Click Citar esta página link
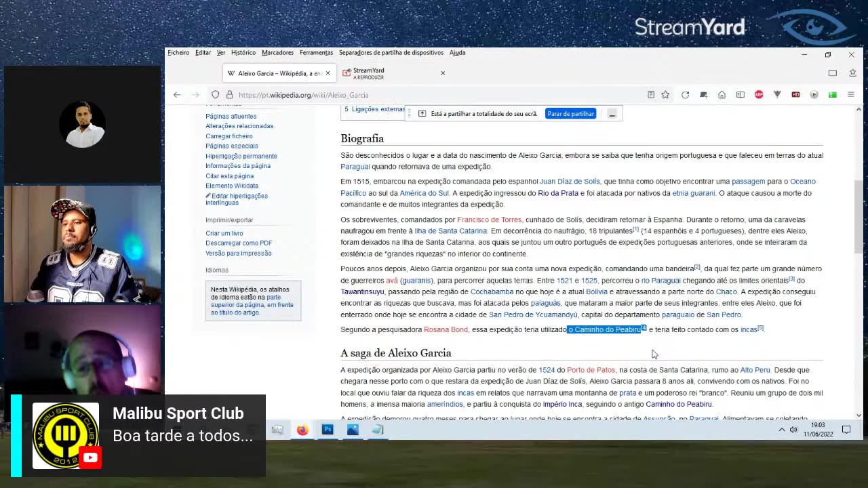Image resolution: width=868 pixels, height=488 pixels. 230,176
